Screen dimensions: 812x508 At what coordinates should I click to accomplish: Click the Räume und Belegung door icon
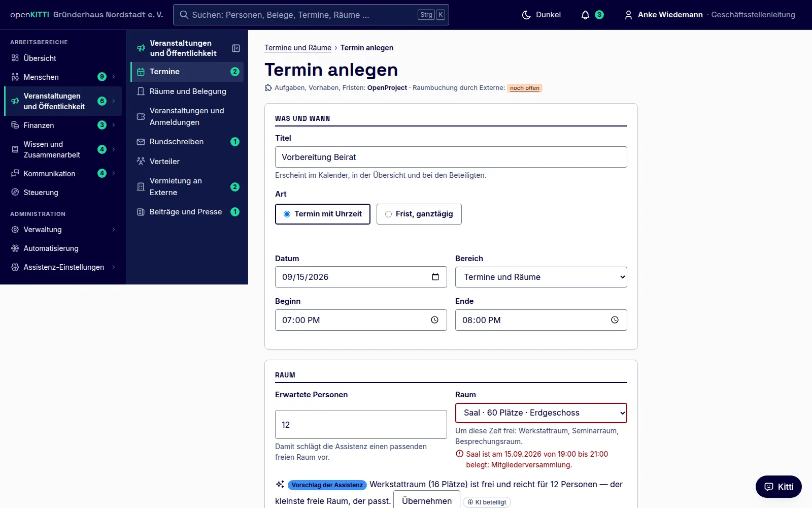pyautogui.click(x=141, y=91)
